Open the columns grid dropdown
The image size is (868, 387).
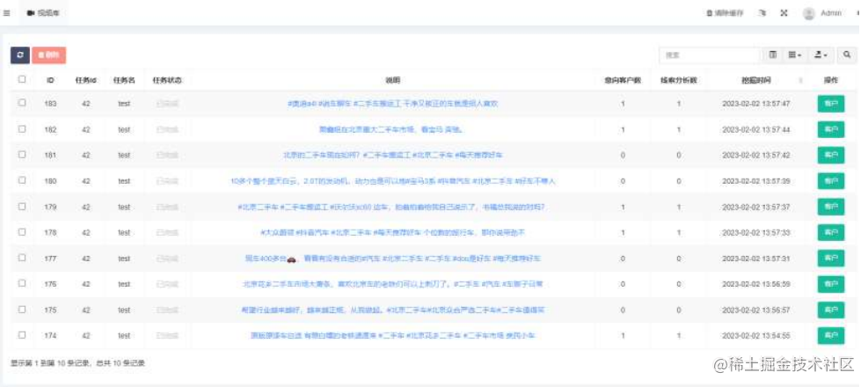(x=794, y=55)
